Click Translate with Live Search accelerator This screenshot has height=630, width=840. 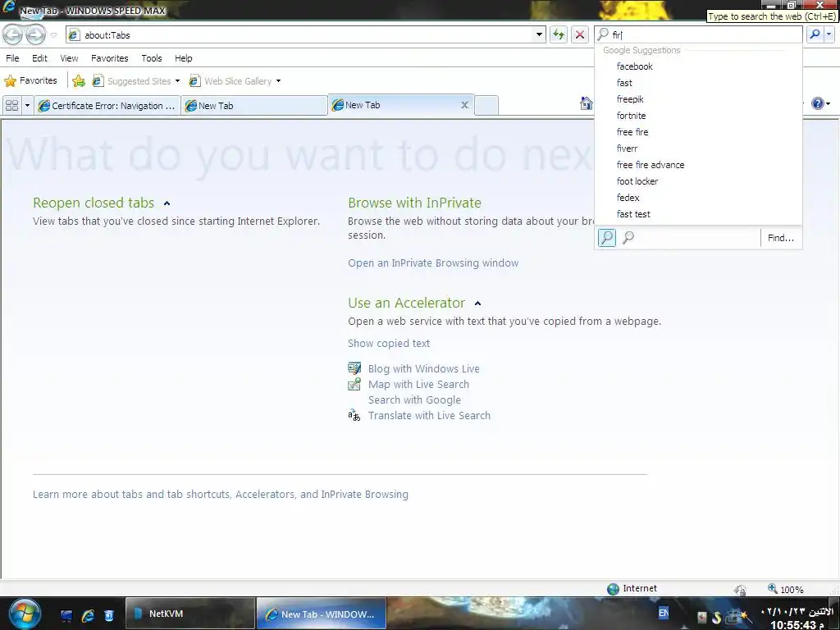[x=429, y=415]
